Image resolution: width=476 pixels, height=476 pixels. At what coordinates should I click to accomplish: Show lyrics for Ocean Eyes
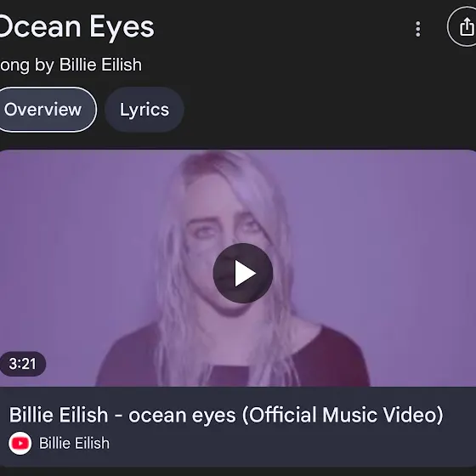[144, 110]
